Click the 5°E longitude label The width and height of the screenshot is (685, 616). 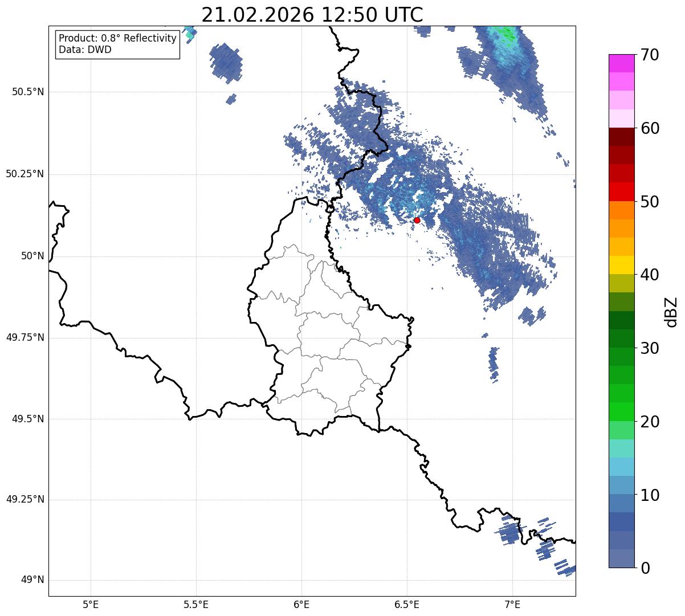point(91,604)
